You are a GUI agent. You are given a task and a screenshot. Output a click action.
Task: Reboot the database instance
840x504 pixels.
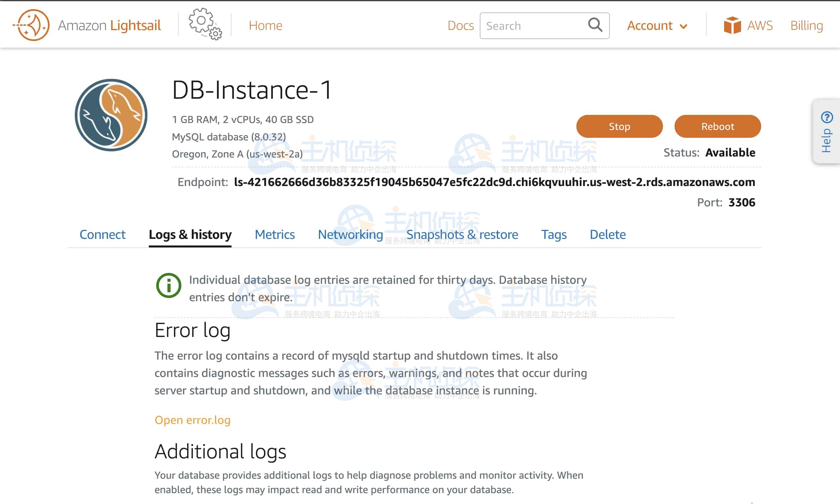pos(717,126)
